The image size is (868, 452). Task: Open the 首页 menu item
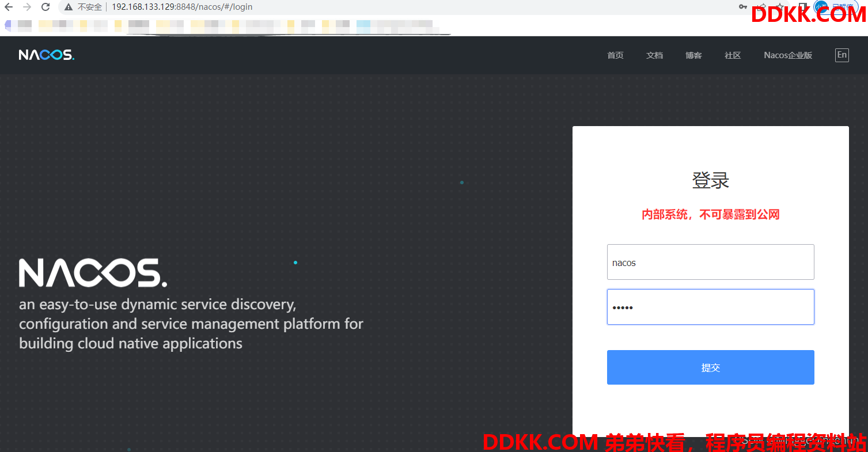pos(615,55)
